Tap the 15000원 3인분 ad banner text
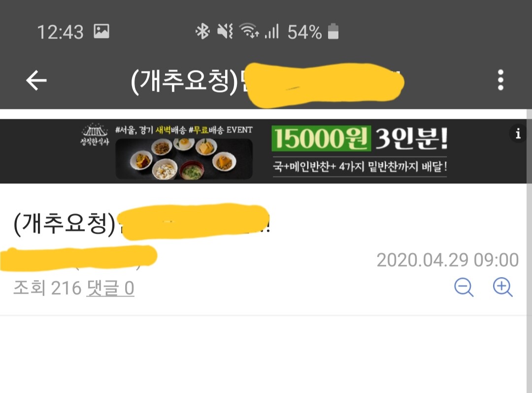 pyautogui.click(x=360, y=138)
